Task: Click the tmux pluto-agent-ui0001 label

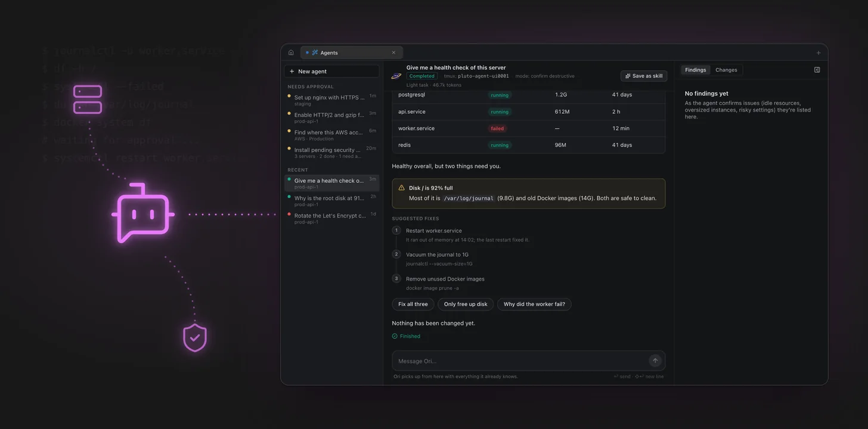Action: 476,76
